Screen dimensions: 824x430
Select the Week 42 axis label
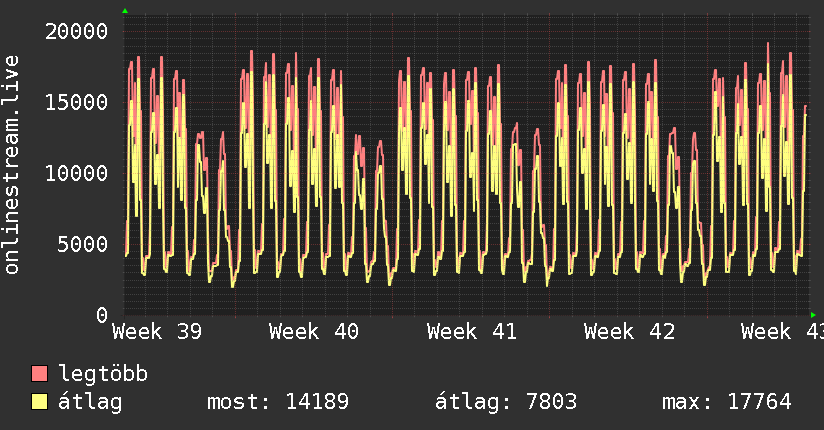[x=630, y=332]
